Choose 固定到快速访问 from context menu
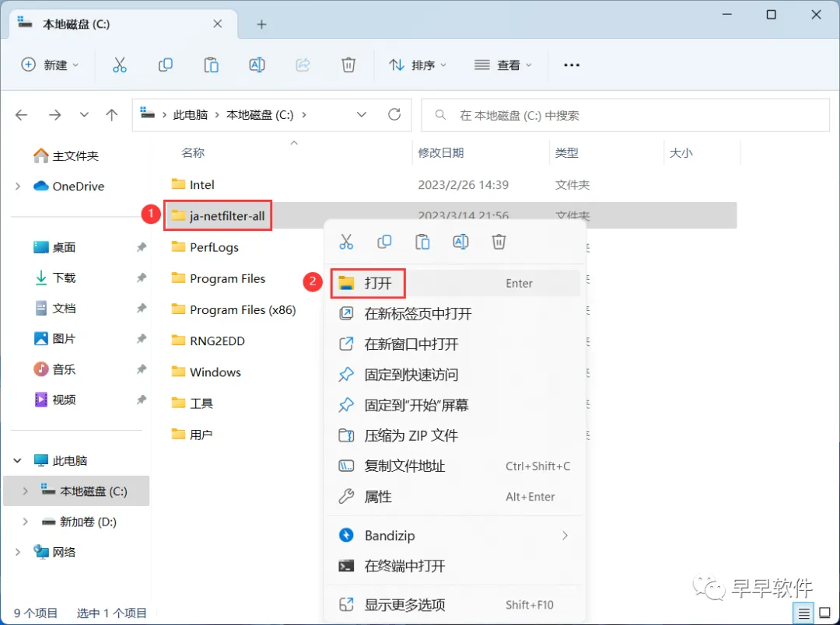 click(x=455, y=375)
